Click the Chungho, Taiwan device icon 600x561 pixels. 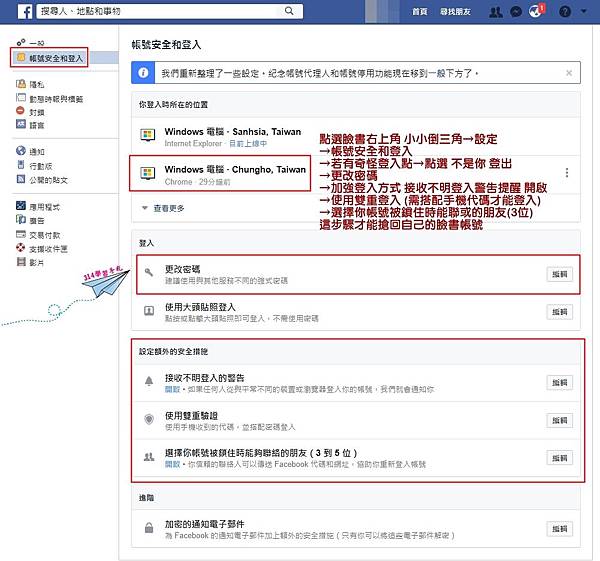pos(148,174)
